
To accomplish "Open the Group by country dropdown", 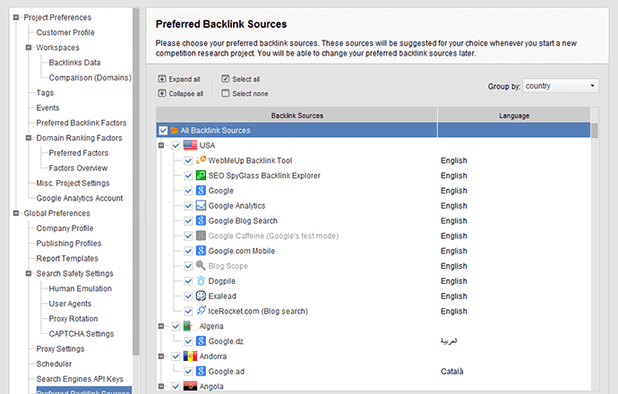I will [560, 86].
